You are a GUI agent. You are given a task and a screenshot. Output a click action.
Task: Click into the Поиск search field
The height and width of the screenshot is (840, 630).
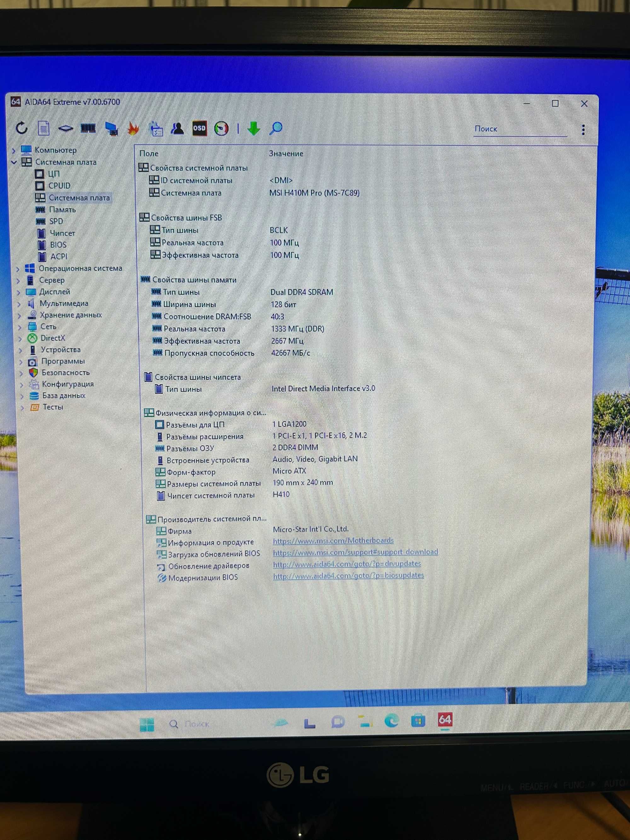520,129
